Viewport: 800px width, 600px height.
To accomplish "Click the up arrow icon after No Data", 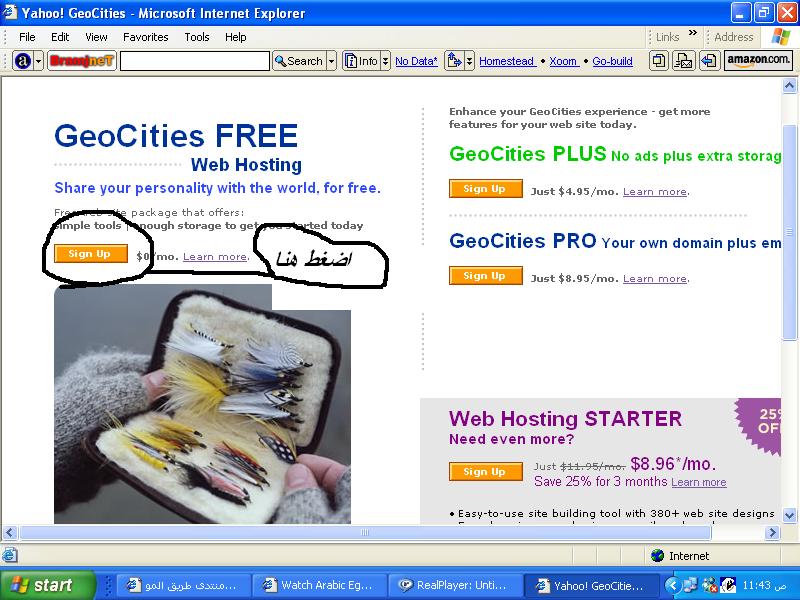I will click(454, 61).
